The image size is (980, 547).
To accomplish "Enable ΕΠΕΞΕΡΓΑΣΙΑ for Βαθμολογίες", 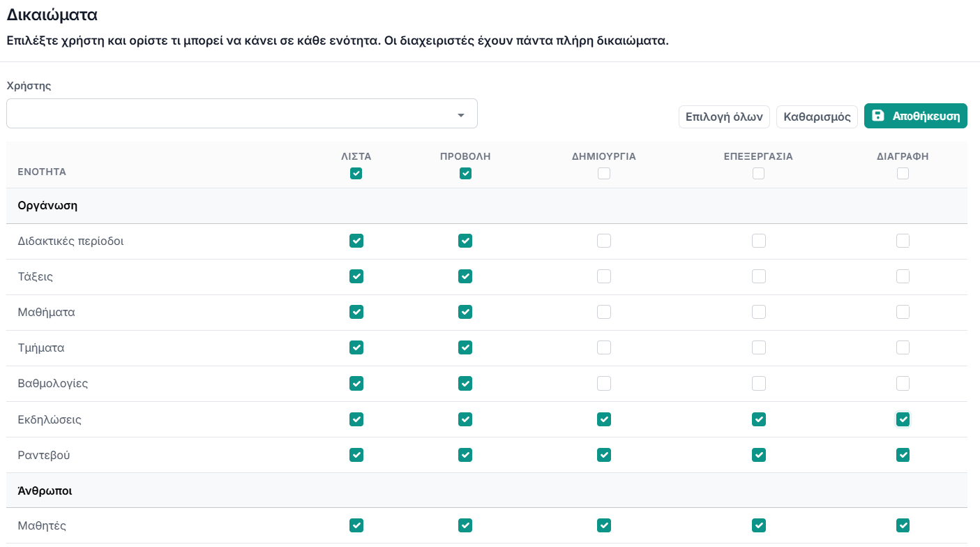I will coord(758,383).
